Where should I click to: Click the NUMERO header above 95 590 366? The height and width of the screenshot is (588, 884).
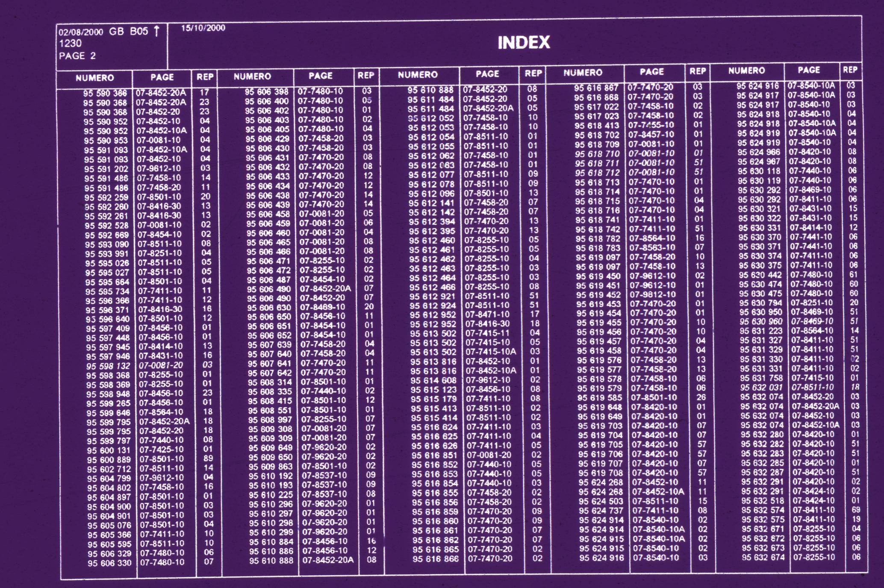tap(95, 78)
